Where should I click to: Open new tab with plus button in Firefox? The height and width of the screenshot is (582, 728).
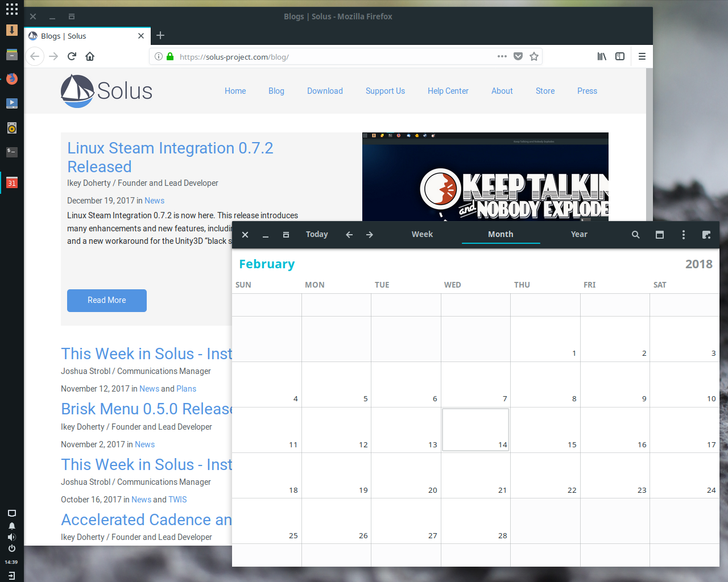[x=160, y=35]
